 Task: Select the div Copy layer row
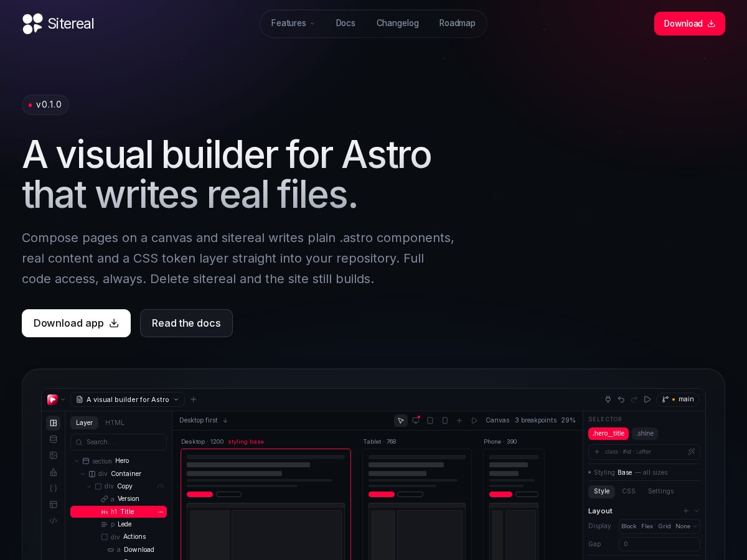coord(118,487)
